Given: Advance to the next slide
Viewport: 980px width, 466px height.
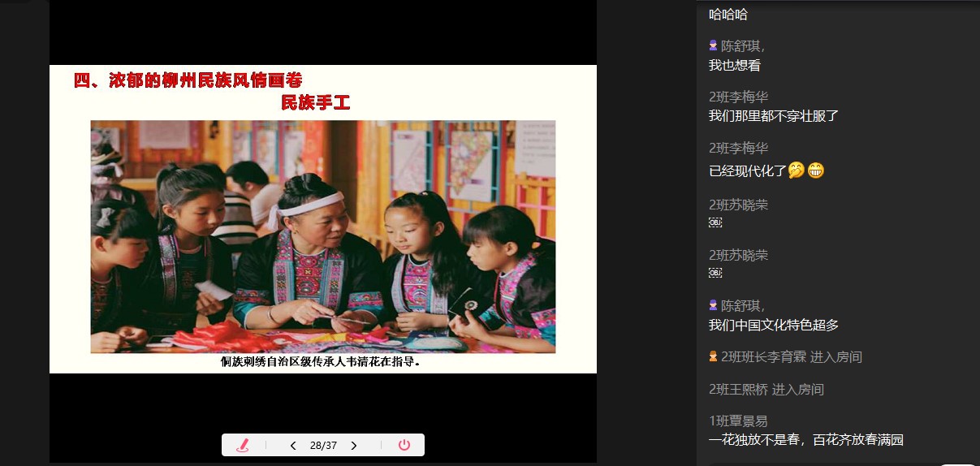Looking at the screenshot, I should point(353,445).
